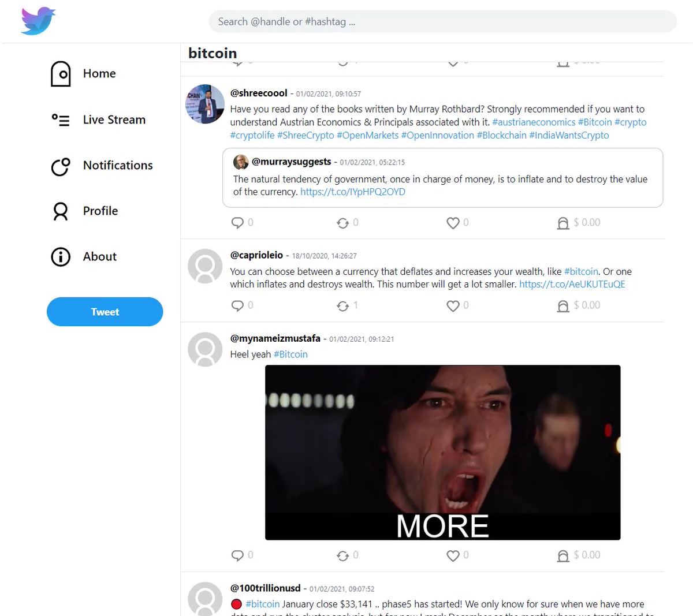
Task: Click the Profile person icon
Action: (61, 211)
